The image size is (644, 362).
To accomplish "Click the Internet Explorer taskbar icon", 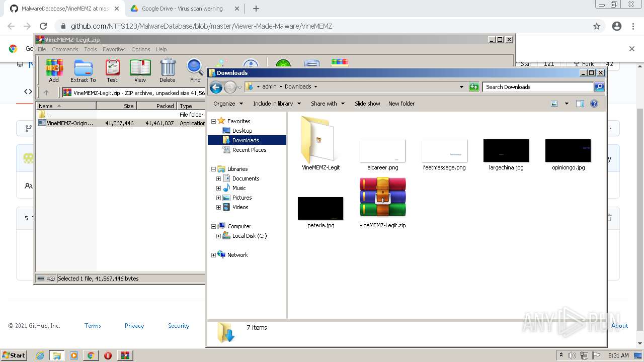I will pyautogui.click(x=40, y=355).
